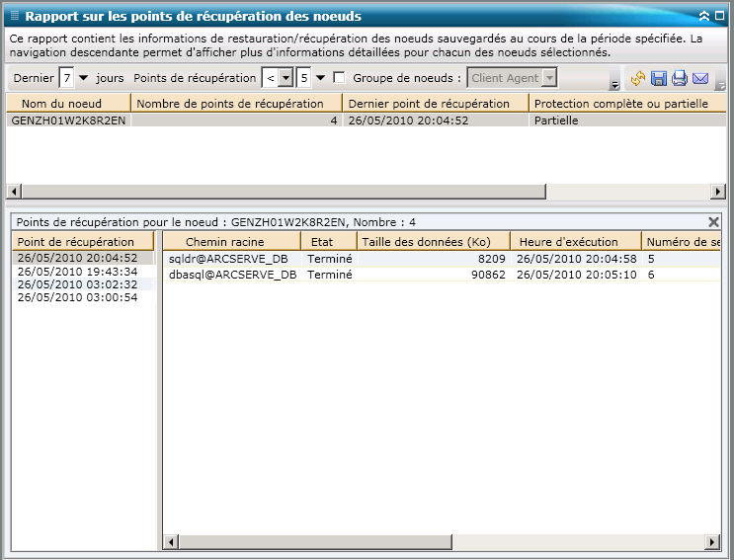
Task: Sort by the Chemin racine column header
Action: [x=232, y=242]
